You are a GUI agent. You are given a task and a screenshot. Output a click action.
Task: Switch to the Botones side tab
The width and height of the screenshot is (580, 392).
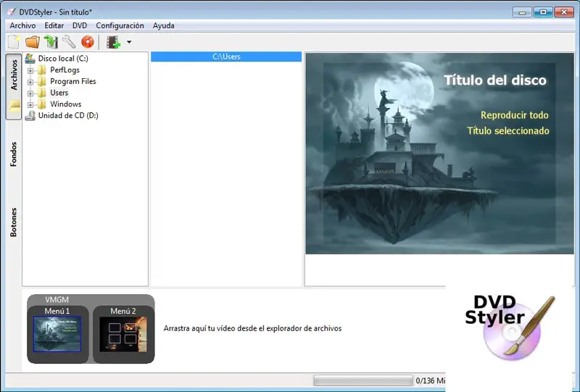[x=14, y=222]
